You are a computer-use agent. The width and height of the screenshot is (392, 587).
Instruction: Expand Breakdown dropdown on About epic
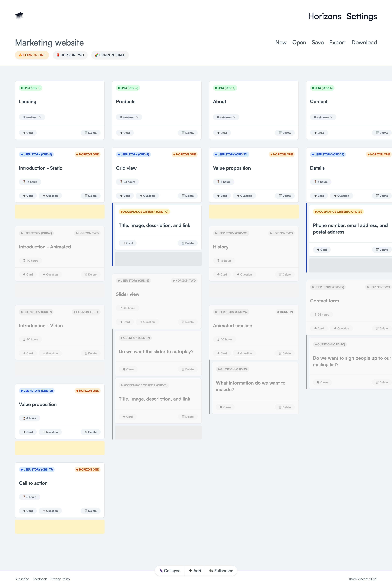[x=226, y=117]
